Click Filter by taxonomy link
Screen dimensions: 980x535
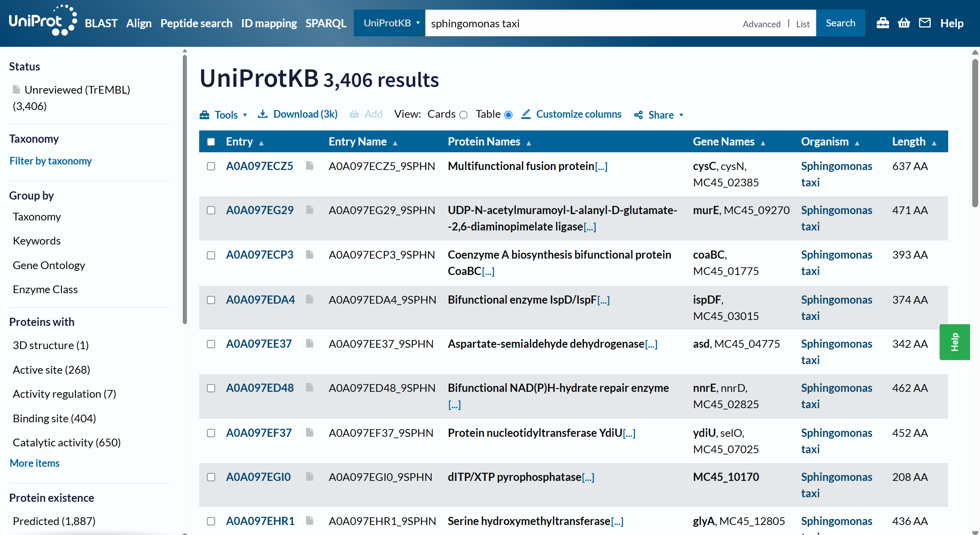(x=50, y=161)
